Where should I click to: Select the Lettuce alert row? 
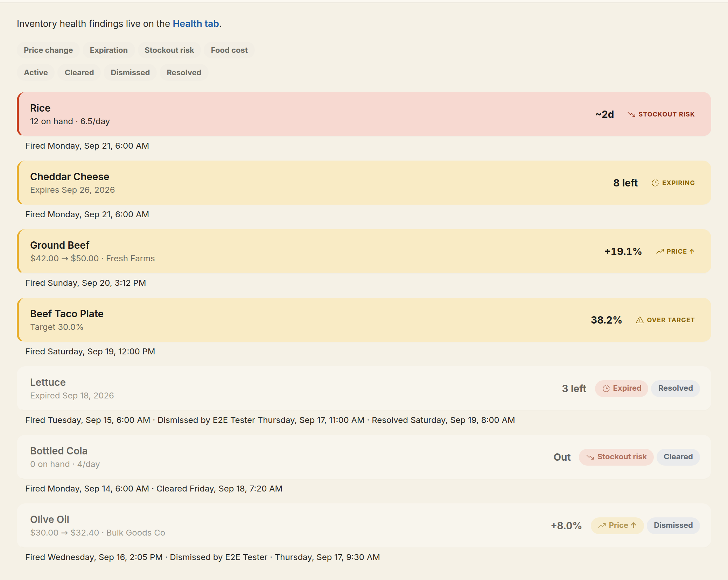click(364, 388)
